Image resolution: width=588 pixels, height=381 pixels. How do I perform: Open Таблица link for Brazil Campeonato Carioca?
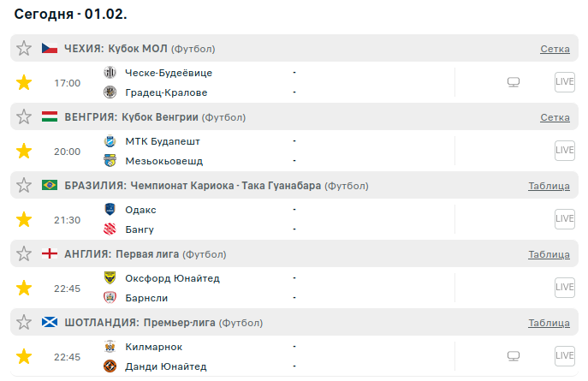549,186
